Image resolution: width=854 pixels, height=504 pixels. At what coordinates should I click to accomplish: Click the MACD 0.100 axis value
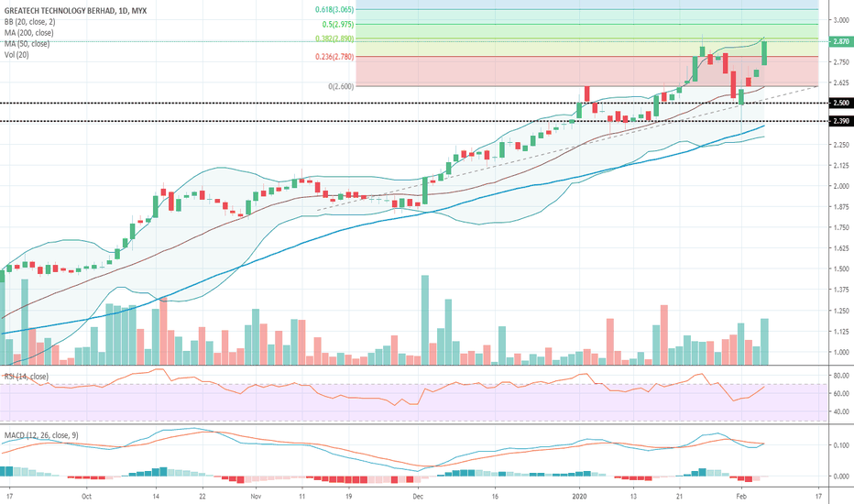[x=841, y=445]
